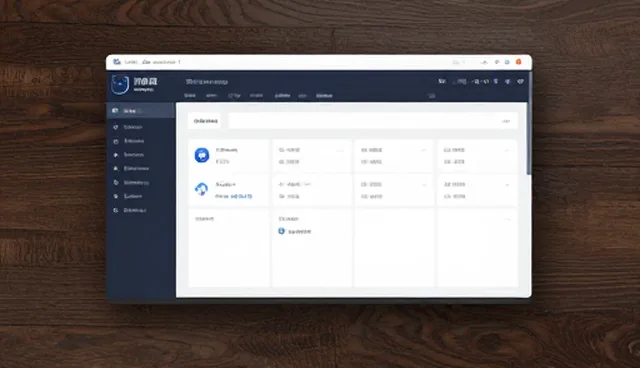Click the blue cloud sync icon
The image size is (640, 368).
tap(201, 189)
